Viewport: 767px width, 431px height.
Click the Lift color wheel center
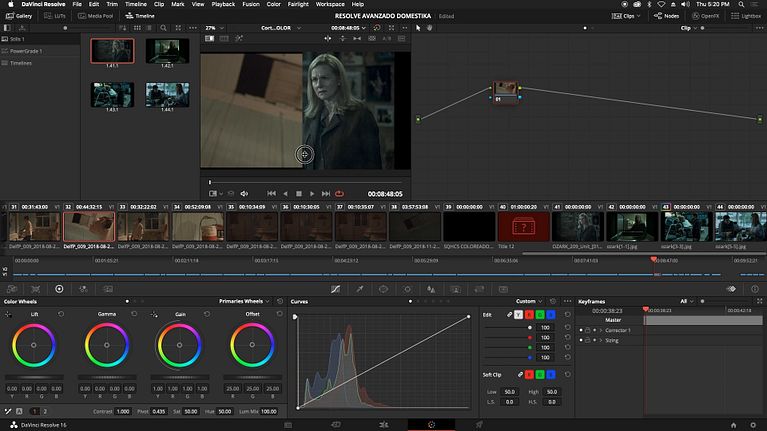(34, 345)
